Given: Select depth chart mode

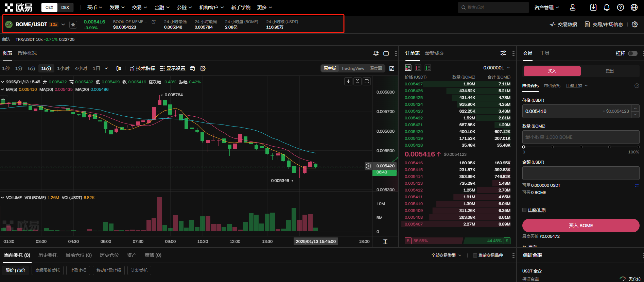Looking at the screenshot, I should point(376,68).
